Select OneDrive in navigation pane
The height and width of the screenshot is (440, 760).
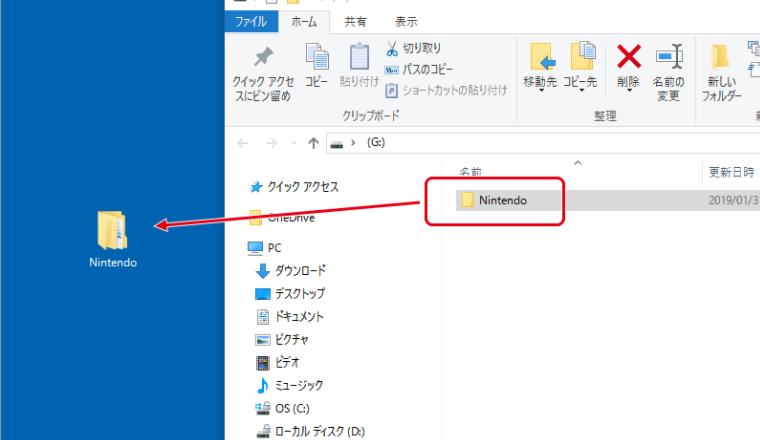pyautogui.click(x=282, y=218)
